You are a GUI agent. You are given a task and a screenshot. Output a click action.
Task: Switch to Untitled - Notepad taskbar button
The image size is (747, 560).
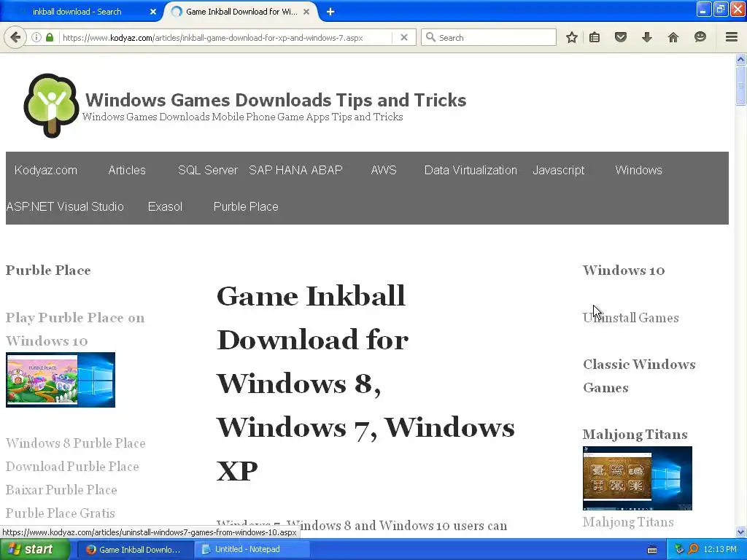click(x=252, y=550)
